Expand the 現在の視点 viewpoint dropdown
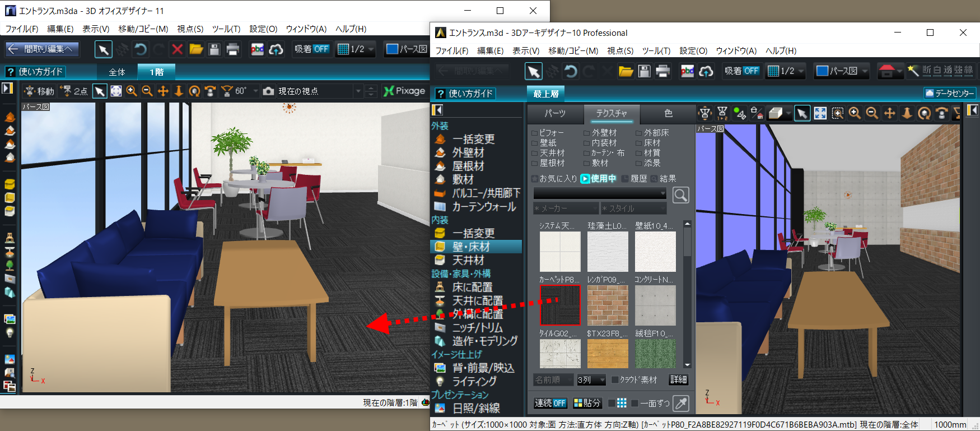Viewport: 980px width, 431px height. click(358, 91)
